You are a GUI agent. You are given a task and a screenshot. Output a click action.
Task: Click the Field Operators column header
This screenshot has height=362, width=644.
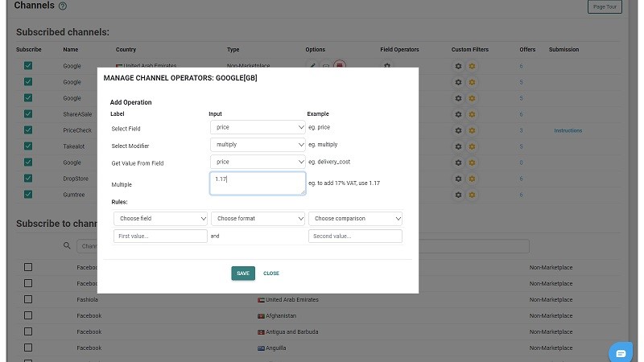(x=399, y=50)
